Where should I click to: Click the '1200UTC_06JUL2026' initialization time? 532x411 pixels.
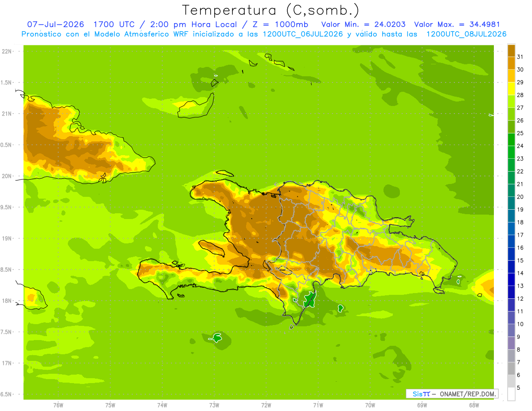click(303, 34)
